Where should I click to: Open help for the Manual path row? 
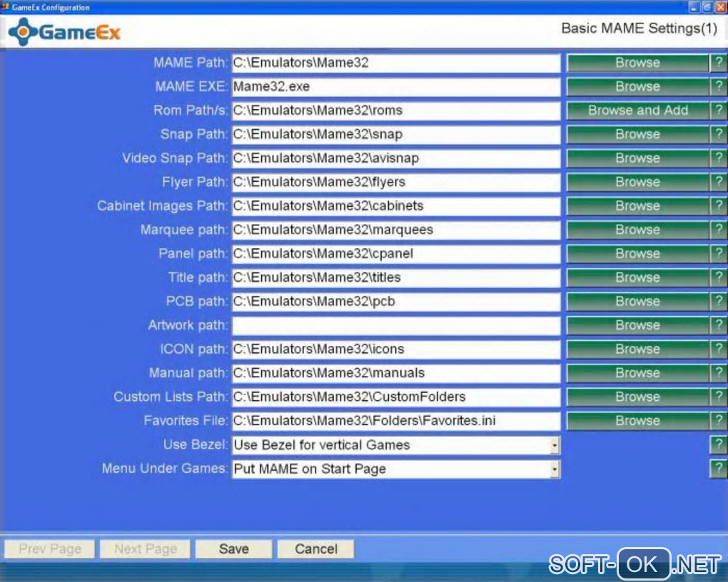pos(719,373)
